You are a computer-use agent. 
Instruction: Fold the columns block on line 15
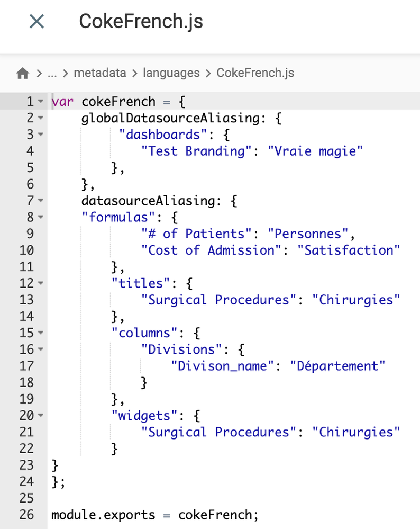pyautogui.click(x=41, y=333)
